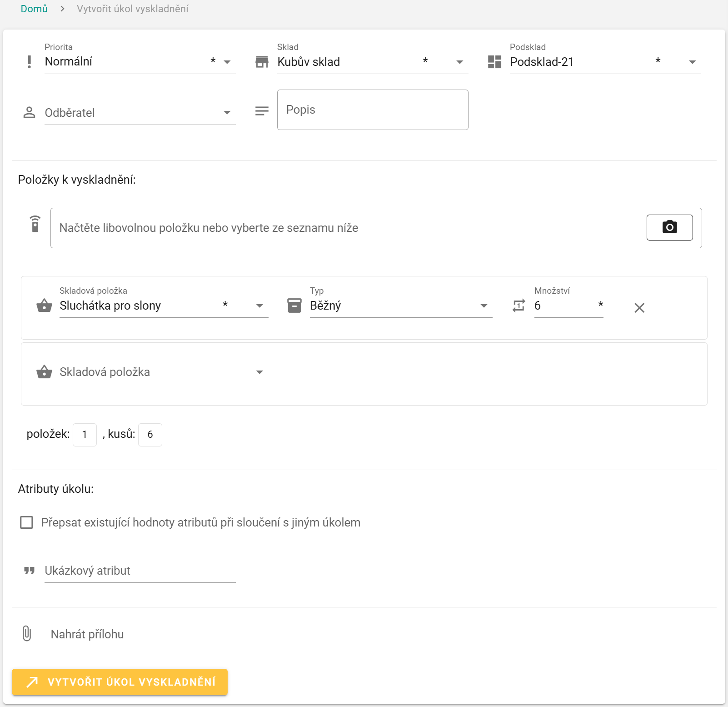Remove the Sluchátka pro slony item row

(x=639, y=308)
